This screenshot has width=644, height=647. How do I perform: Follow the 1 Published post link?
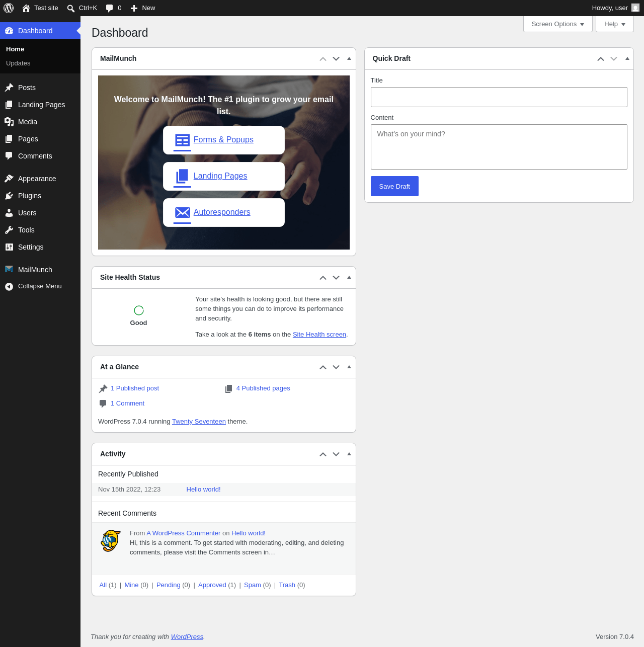[135, 388]
